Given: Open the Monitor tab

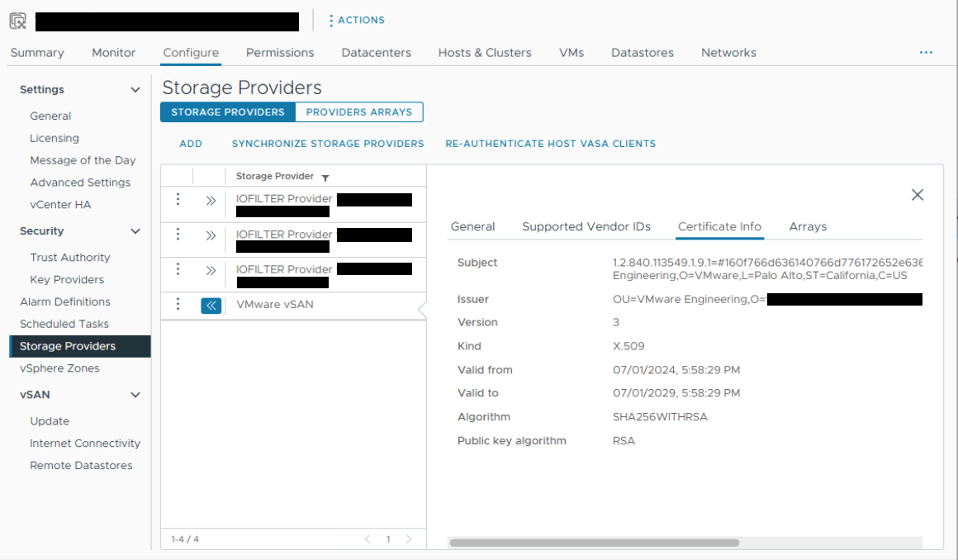Looking at the screenshot, I should (113, 52).
